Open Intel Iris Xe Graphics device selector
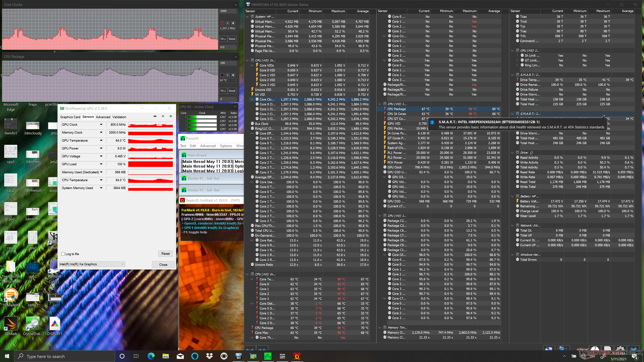 click(92, 264)
